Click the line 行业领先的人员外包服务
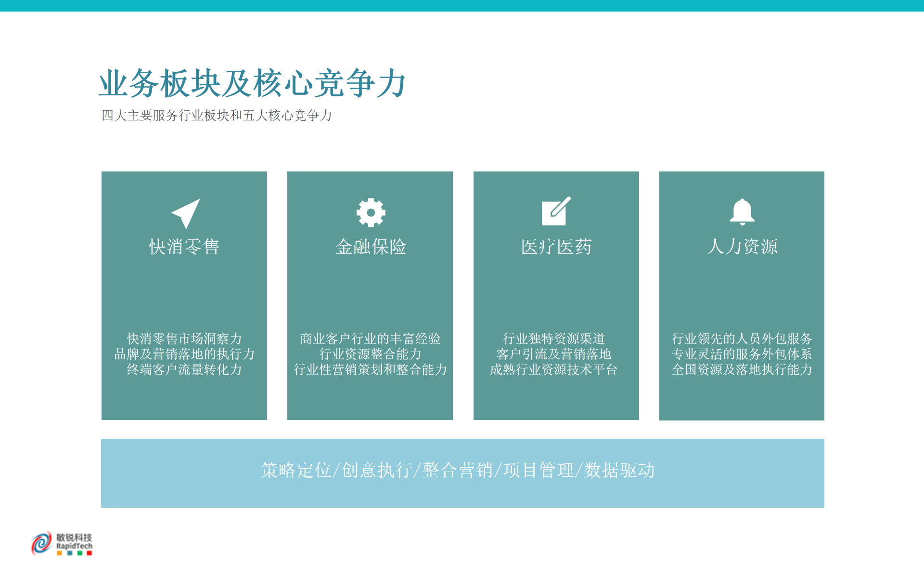This screenshot has width=924, height=578. [742, 339]
